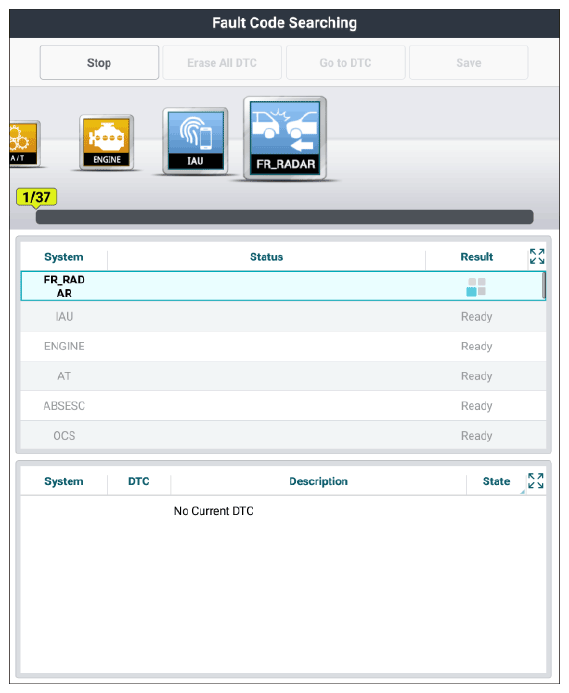This screenshot has height=693, width=569.
Task: Select the ENGINE system icon
Action: (x=107, y=142)
